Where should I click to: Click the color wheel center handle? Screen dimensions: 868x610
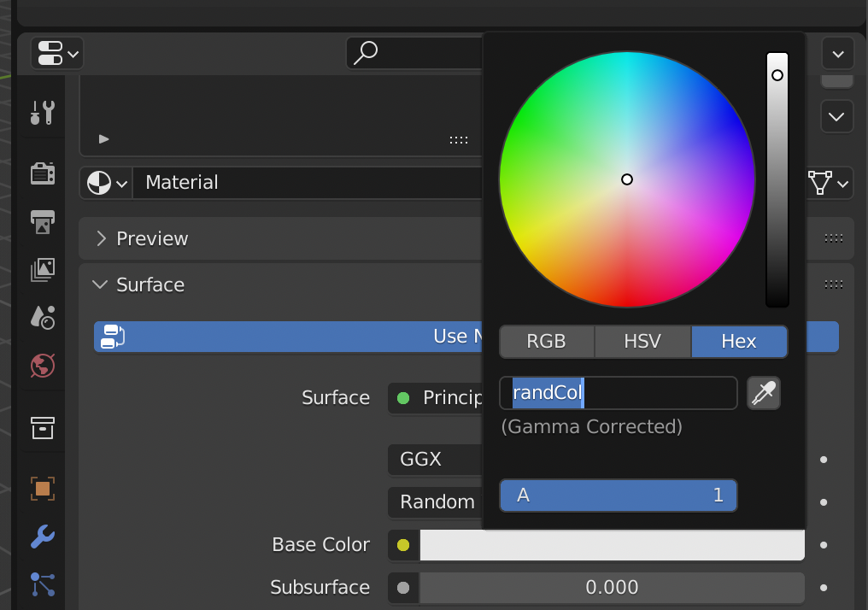(626, 179)
